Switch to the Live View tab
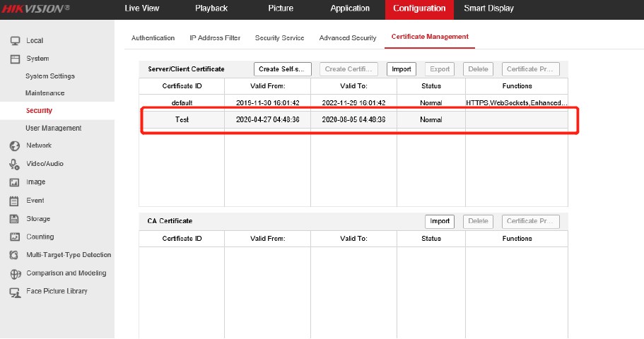The width and height of the screenshot is (644, 339). pos(141,8)
